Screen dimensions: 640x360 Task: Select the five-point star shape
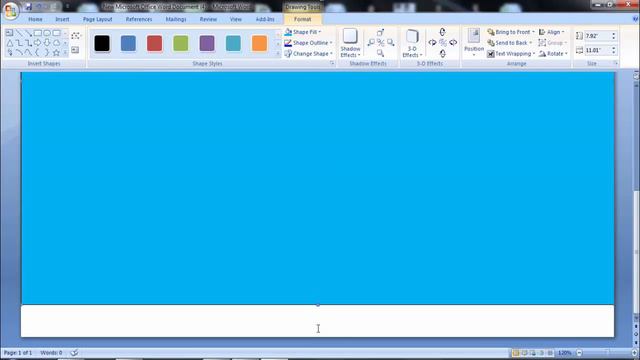[x=56, y=52]
